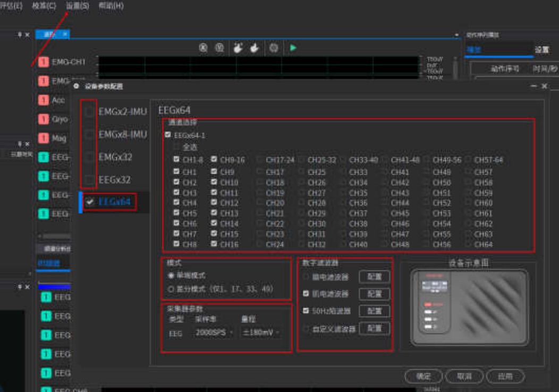Tick the 全选 select-all checkbox

coord(176,147)
